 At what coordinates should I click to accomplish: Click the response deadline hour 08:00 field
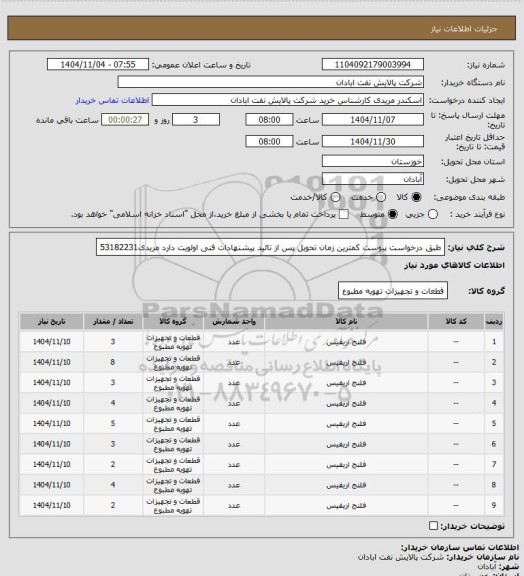269,120
